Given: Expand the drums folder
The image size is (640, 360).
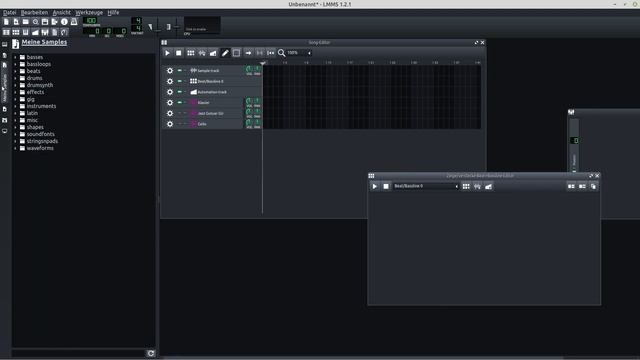Looking at the screenshot, I should click(16, 78).
